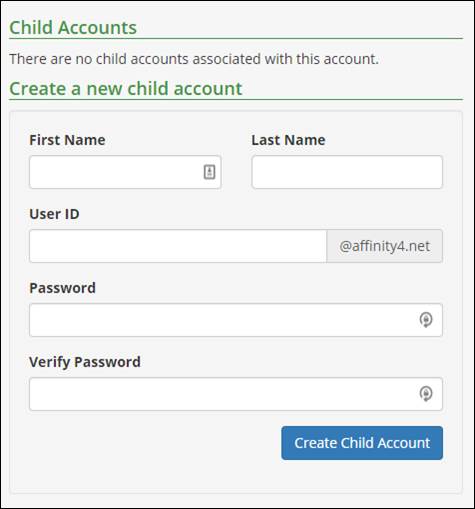Click the Child Accounts heading

pyautogui.click(x=73, y=27)
